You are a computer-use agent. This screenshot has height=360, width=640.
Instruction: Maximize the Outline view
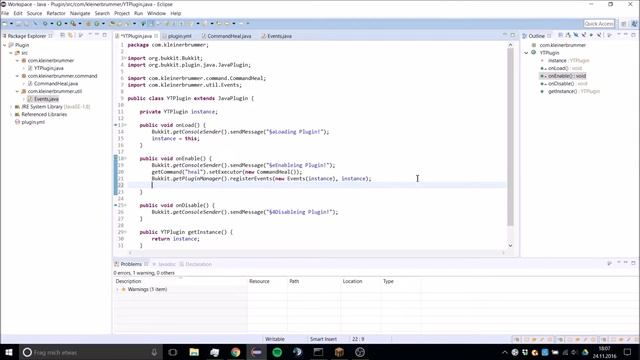tap(633, 36)
